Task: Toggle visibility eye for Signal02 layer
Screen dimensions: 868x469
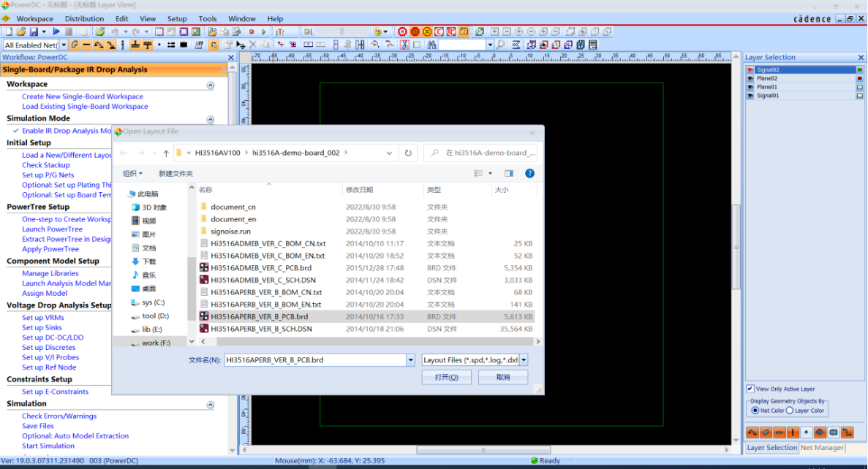Action: coord(750,69)
